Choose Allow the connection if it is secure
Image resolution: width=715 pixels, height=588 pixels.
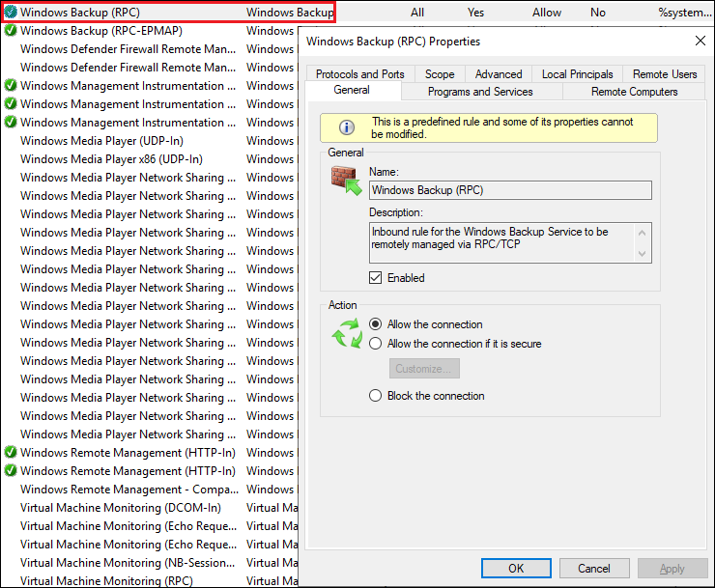point(376,344)
